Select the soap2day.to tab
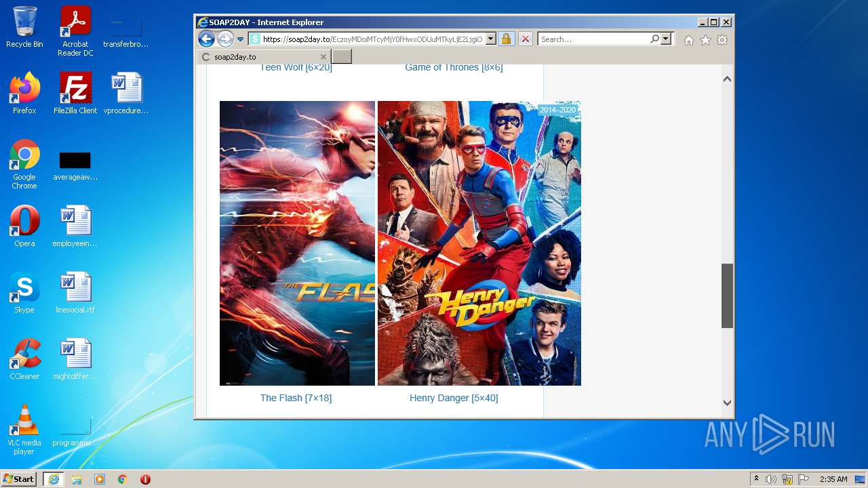The width and height of the screenshot is (868, 488). click(x=264, y=57)
